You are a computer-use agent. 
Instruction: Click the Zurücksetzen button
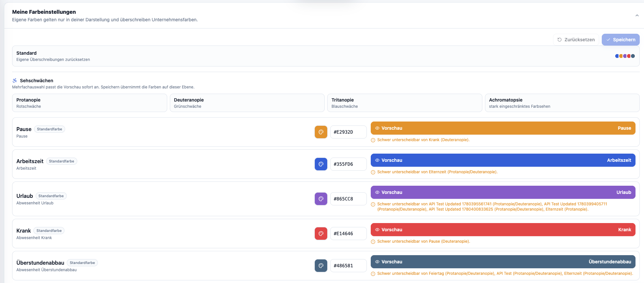[576, 40]
